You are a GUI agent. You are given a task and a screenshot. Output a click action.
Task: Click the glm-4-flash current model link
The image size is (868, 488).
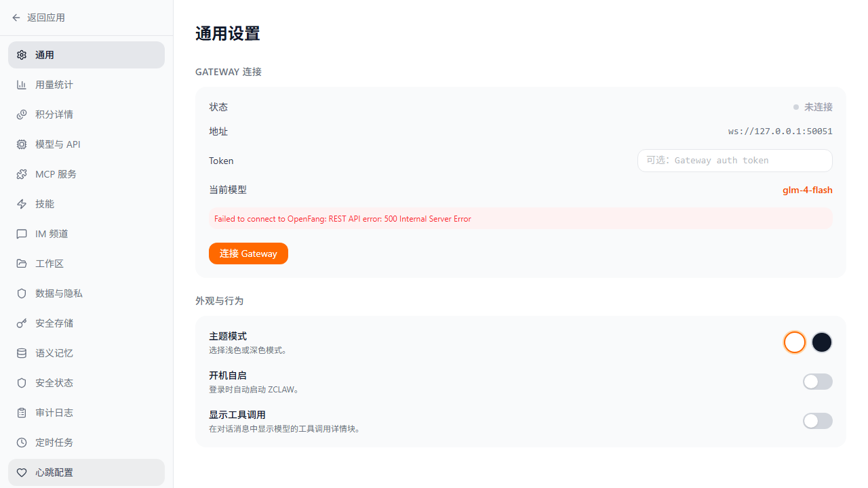tap(807, 190)
